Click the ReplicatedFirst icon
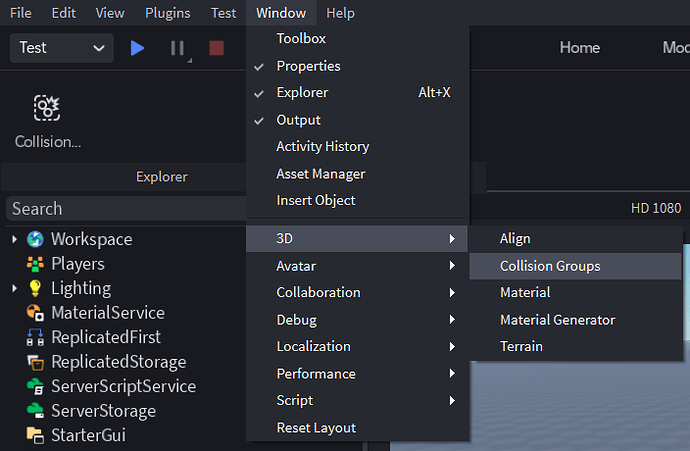 pos(36,337)
